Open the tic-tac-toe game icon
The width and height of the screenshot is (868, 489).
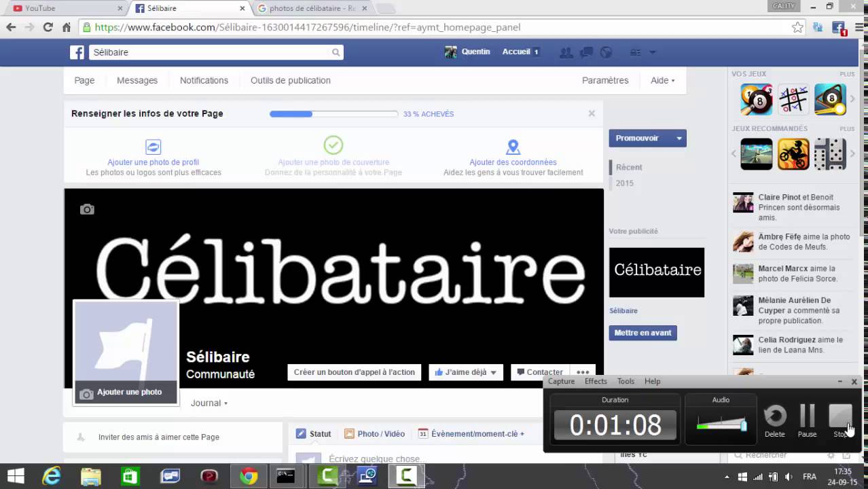(x=793, y=100)
